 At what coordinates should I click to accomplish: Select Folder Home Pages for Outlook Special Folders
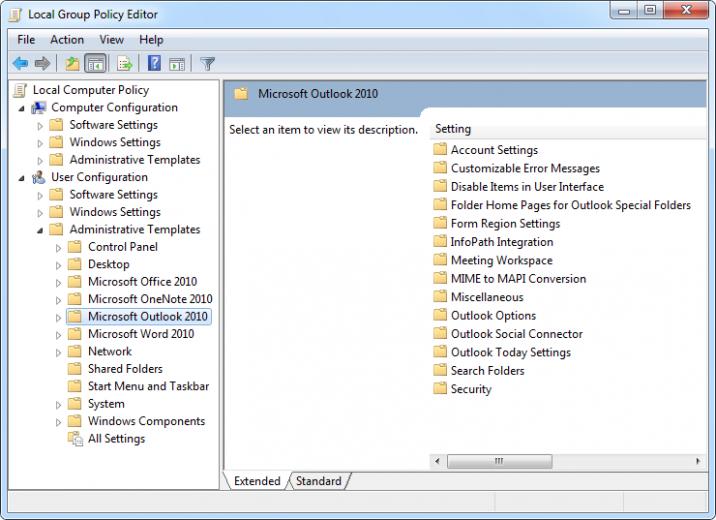(570, 205)
